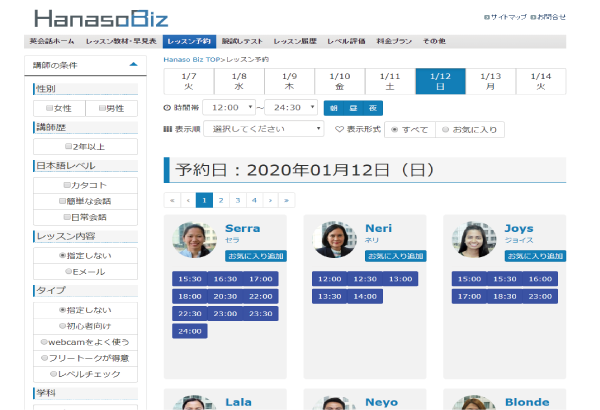Open レッスン教材・早見表 menu

[121, 41]
